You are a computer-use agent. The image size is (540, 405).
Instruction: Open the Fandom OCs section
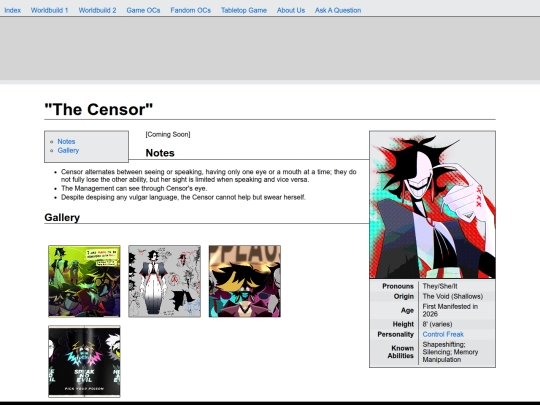click(x=190, y=10)
